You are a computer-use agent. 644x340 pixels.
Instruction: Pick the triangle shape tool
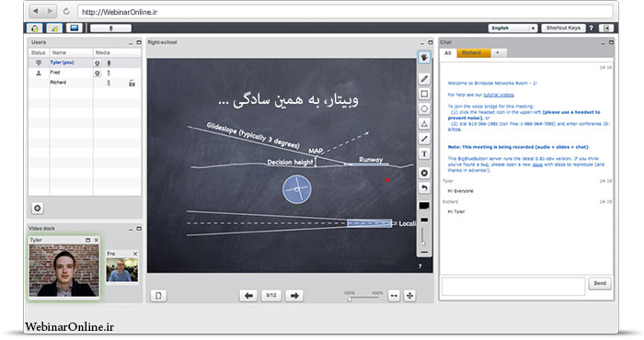point(424,124)
